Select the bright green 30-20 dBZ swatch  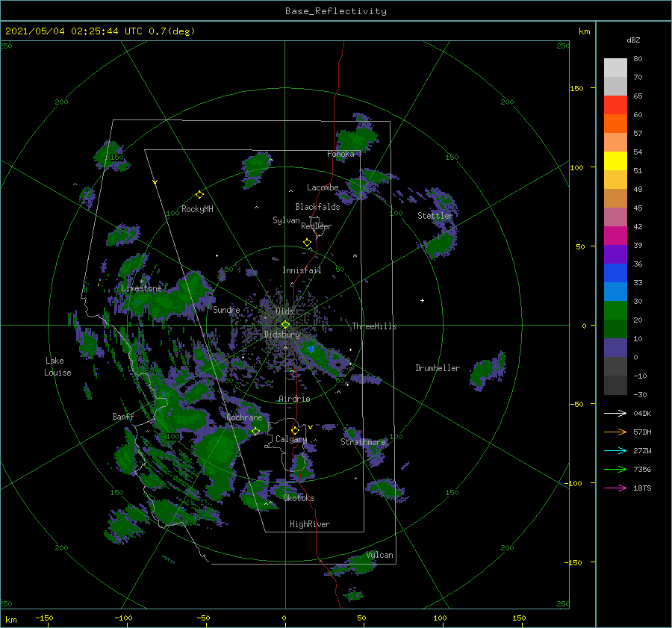[615, 310]
